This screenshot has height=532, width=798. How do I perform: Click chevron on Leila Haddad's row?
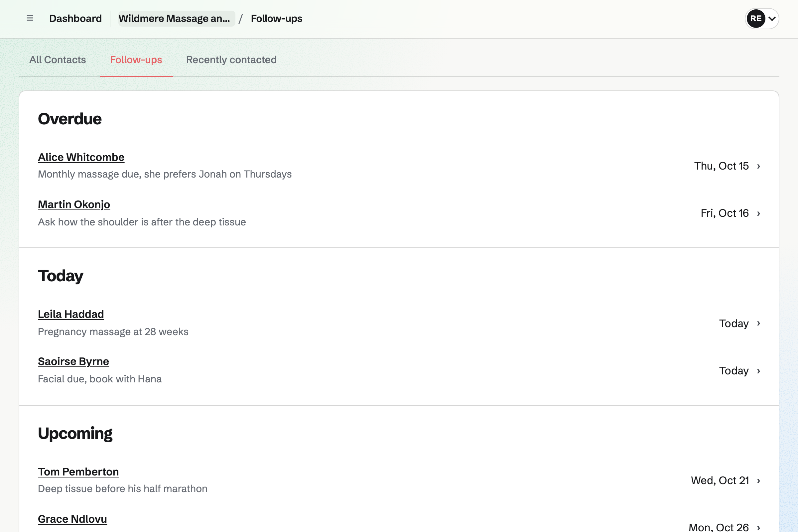pos(759,323)
